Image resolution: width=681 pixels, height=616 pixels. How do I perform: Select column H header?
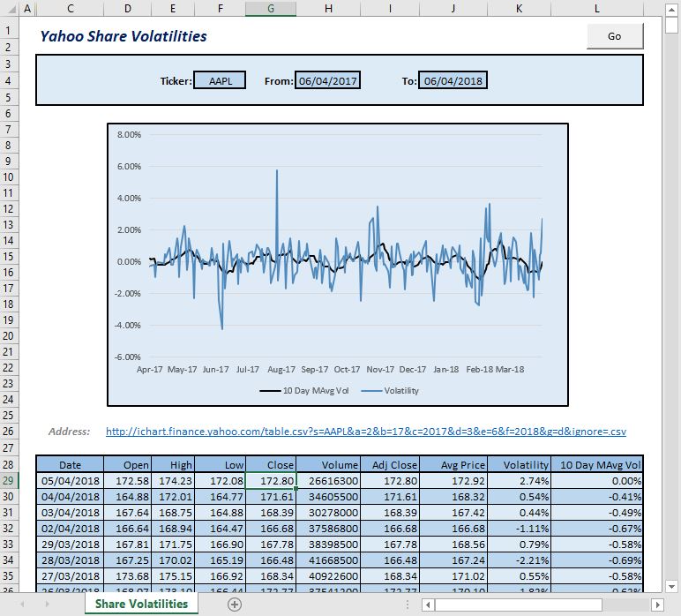pyautogui.click(x=328, y=8)
